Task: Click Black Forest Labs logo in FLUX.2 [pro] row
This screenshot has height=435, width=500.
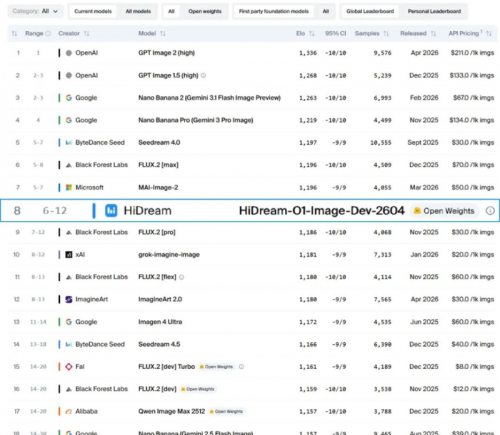Action: tap(69, 232)
